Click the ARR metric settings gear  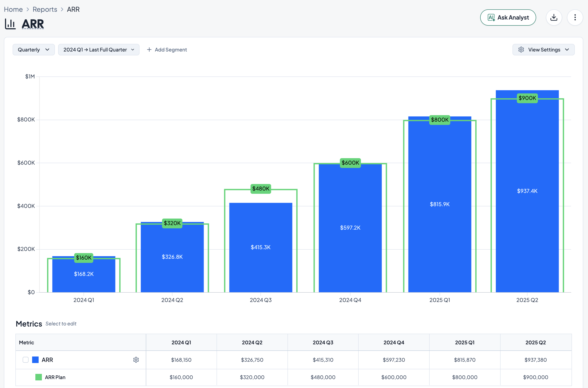(x=136, y=360)
